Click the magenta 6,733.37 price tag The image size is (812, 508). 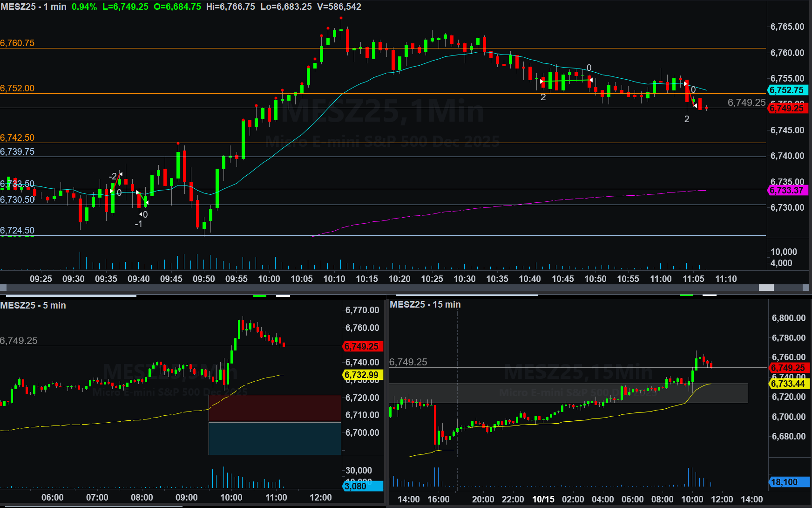[787, 190]
